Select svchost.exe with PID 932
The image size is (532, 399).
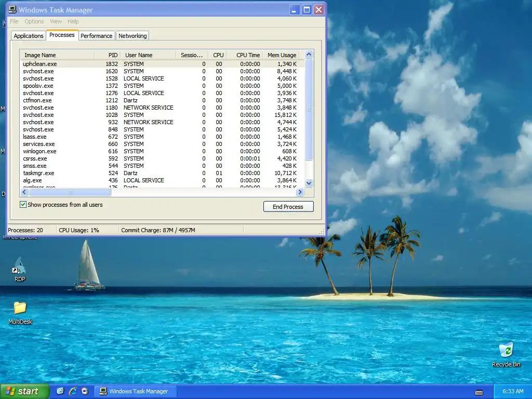tap(162, 122)
